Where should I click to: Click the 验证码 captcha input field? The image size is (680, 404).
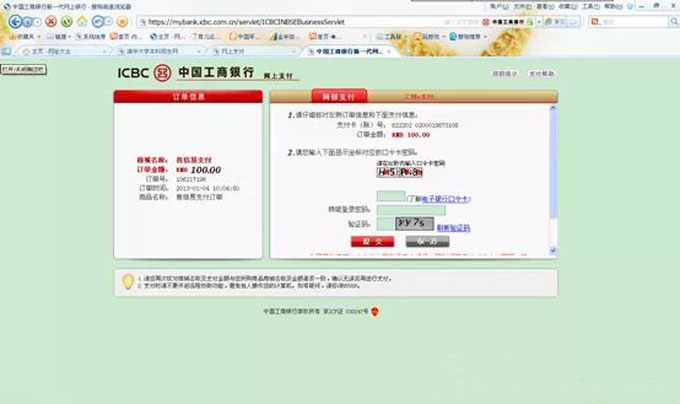tap(386, 224)
